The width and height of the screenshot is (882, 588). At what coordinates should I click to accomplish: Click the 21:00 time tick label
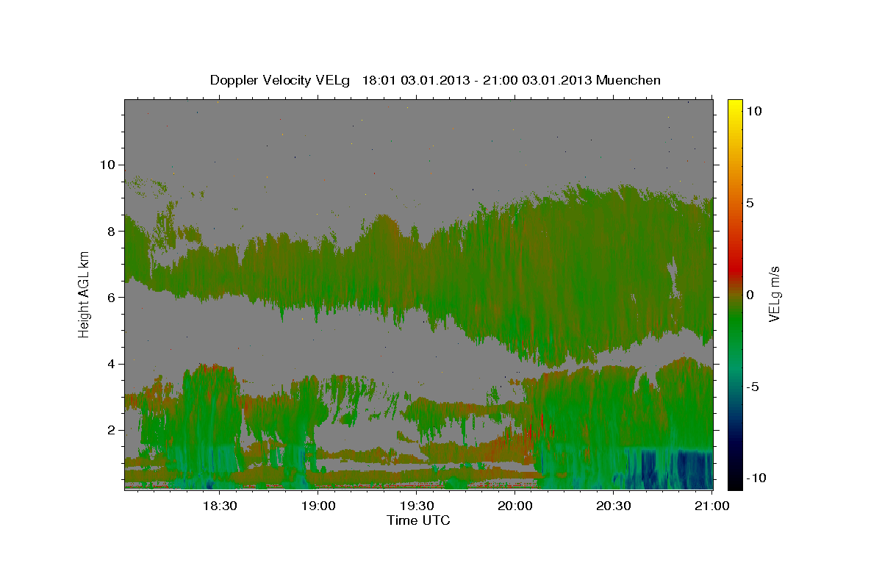712,506
